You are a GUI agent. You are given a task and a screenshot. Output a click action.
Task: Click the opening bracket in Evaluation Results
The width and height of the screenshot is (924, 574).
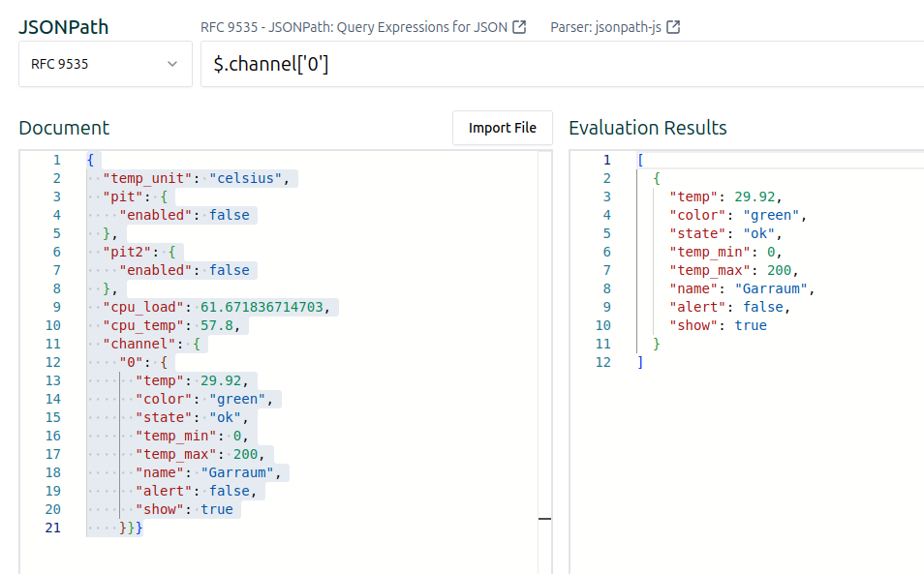tap(640, 160)
